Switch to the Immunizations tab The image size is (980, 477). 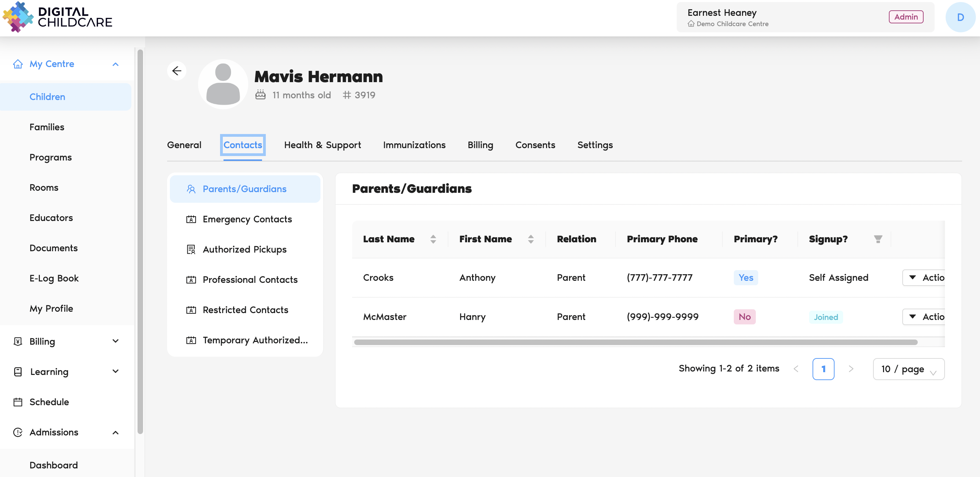[x=414, y=145]
